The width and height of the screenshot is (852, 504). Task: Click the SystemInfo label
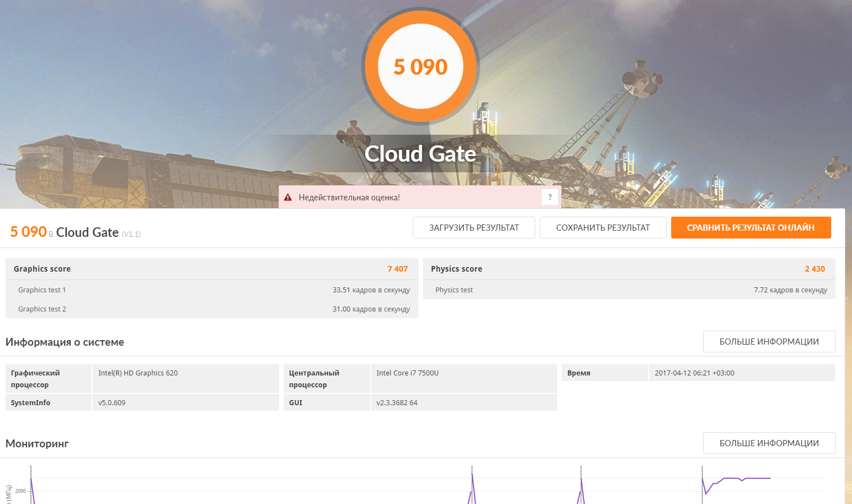tap(30, 403)
